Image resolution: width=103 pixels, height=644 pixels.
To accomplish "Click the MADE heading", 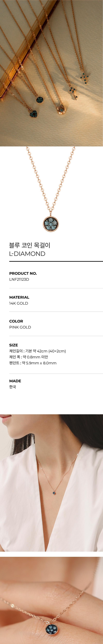I will tap(15, 381).
